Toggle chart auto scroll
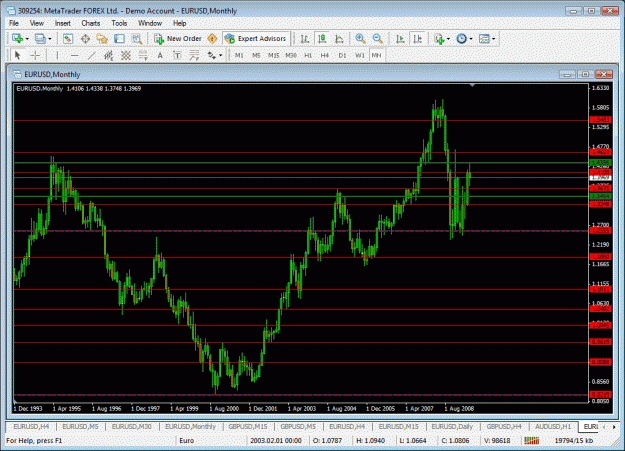The image size is (625, 451). click(x=400, y=39)
